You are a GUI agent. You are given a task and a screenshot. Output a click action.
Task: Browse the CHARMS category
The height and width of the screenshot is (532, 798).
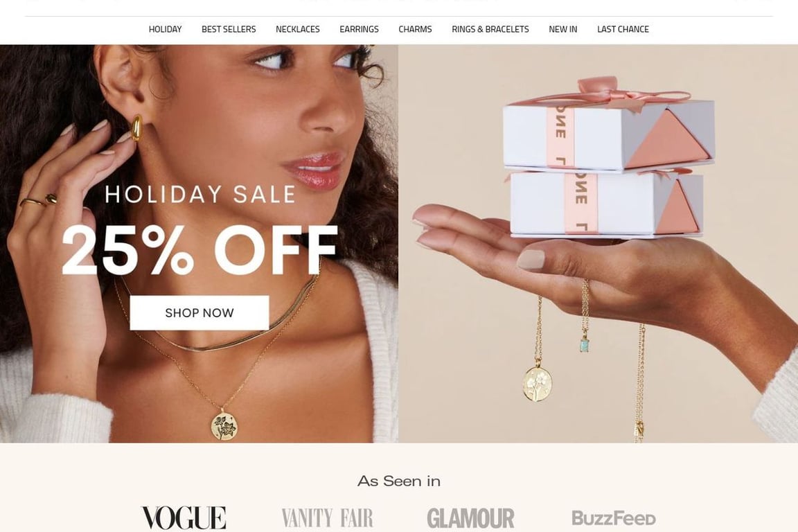[x=415, y=29]
